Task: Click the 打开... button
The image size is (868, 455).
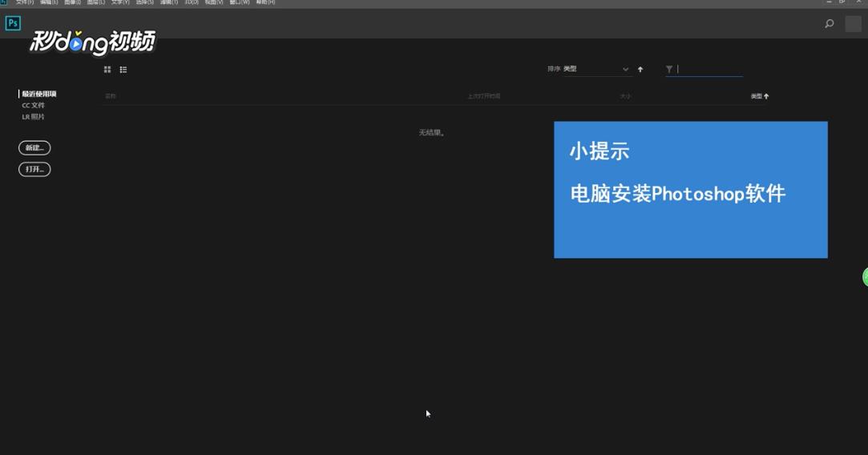Action: pyautogui.click(x=34, y=169)
